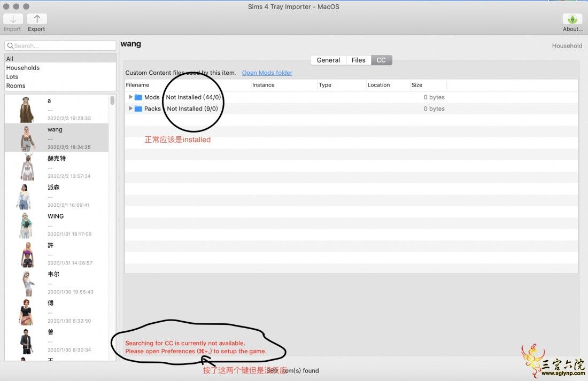Select the 赫克特 household thumbnail
588x381 pixels.
tap(27, 167)
